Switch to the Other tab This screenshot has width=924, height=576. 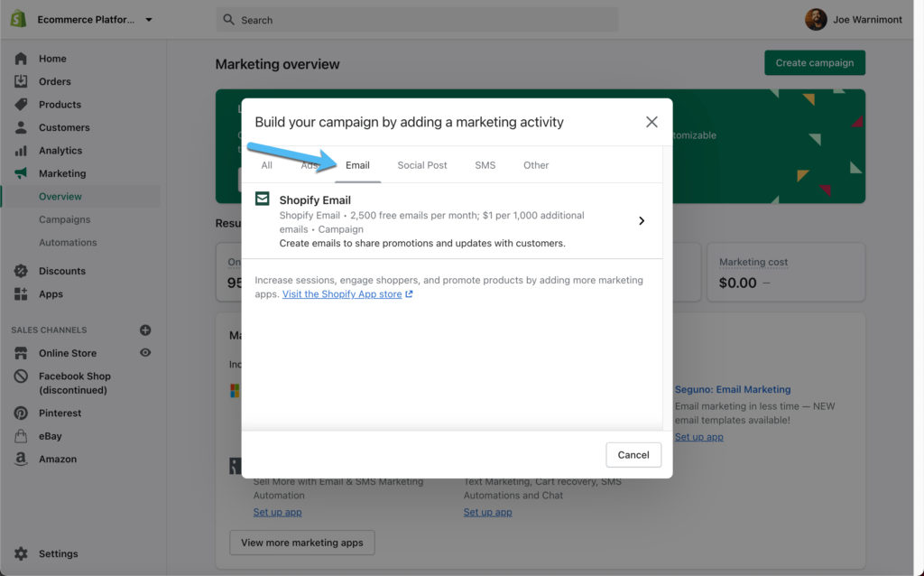point(536,165)
